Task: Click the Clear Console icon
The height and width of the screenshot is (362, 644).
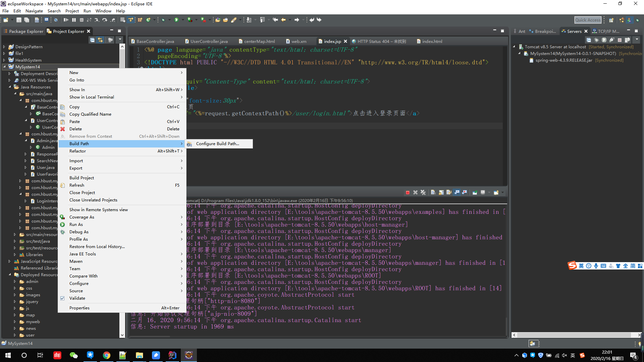Action: click(x=433, y=192)
